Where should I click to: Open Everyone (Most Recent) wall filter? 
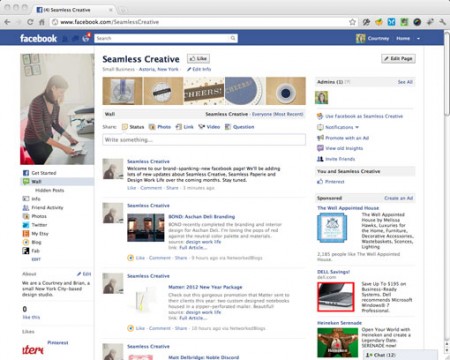coord(277,114)
